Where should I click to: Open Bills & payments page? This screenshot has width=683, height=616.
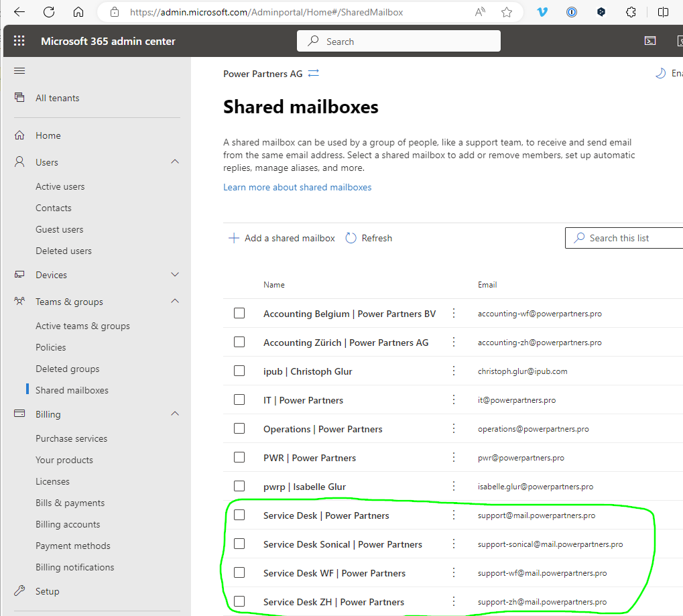[x=70, y=503]
